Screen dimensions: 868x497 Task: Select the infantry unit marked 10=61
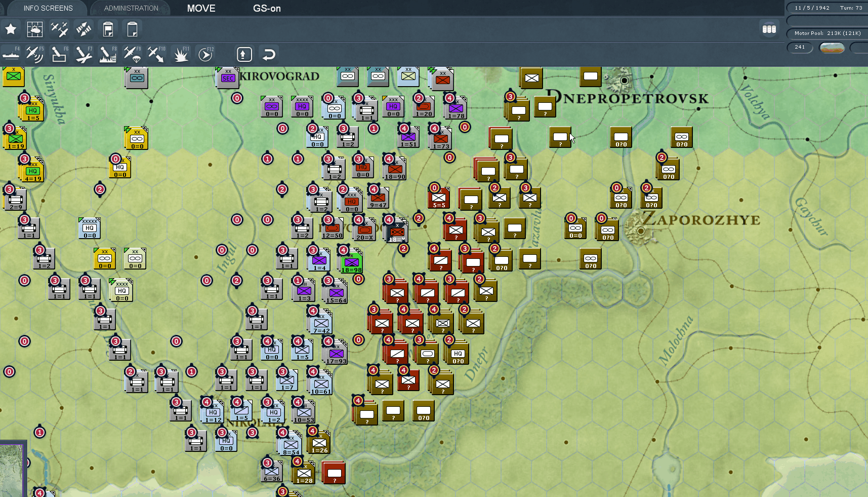(321, 384)
